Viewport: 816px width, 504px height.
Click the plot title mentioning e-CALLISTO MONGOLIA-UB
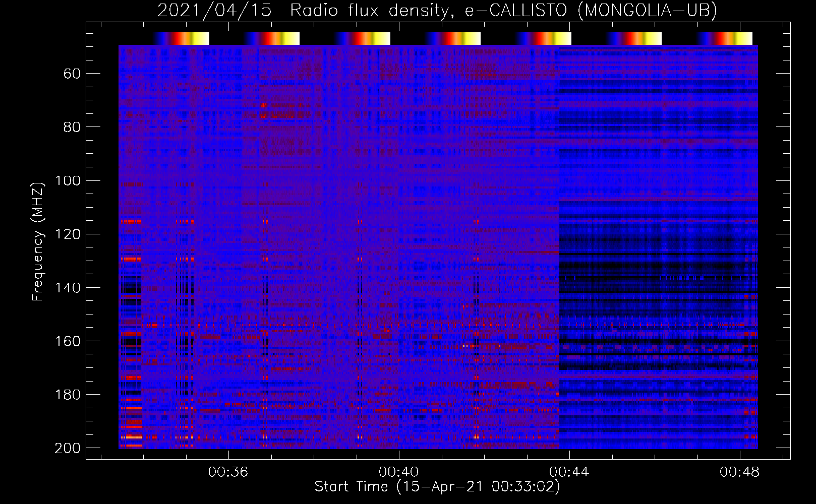437,10
